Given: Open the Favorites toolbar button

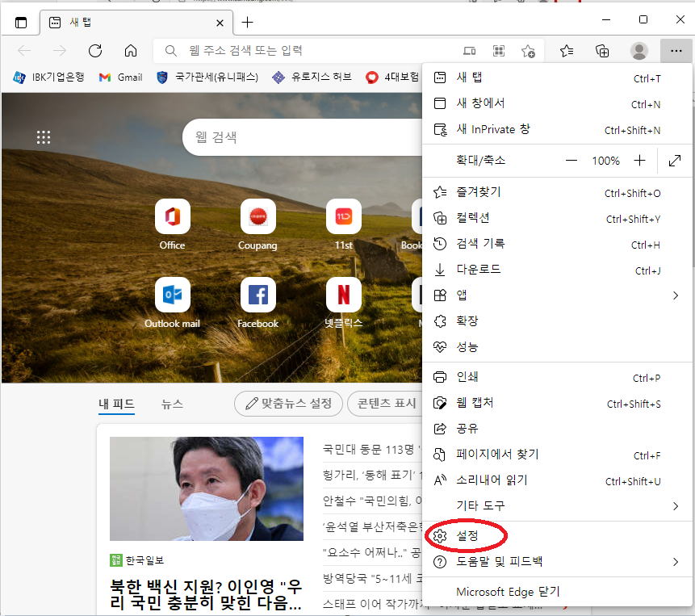Looking at the screenshot, I should (x=566, y=51).
